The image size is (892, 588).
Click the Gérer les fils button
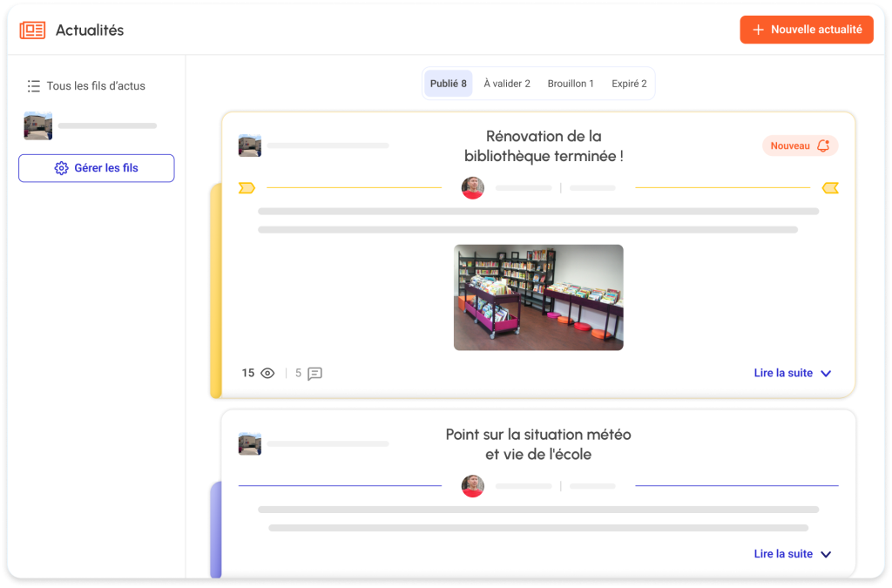(96, 168)
